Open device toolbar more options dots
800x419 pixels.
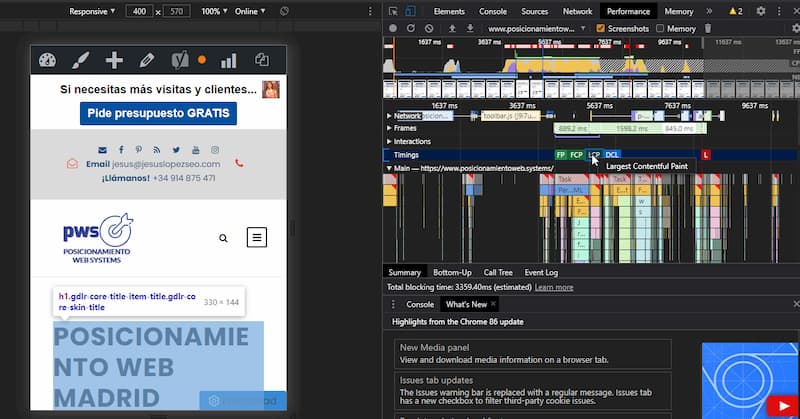[370, 11]
